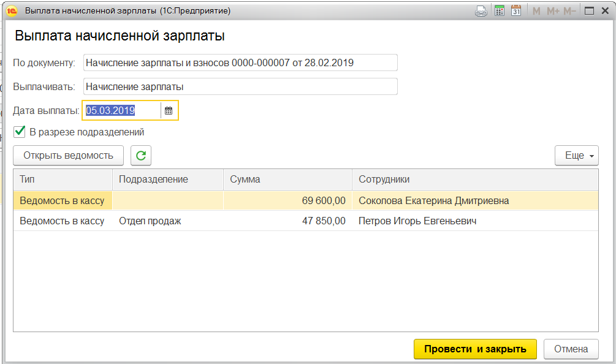Image resolution: width=616 pixels, height=364 pixels.
Task: Open the date picker for Дата выплаты
Action: point(169,111)
